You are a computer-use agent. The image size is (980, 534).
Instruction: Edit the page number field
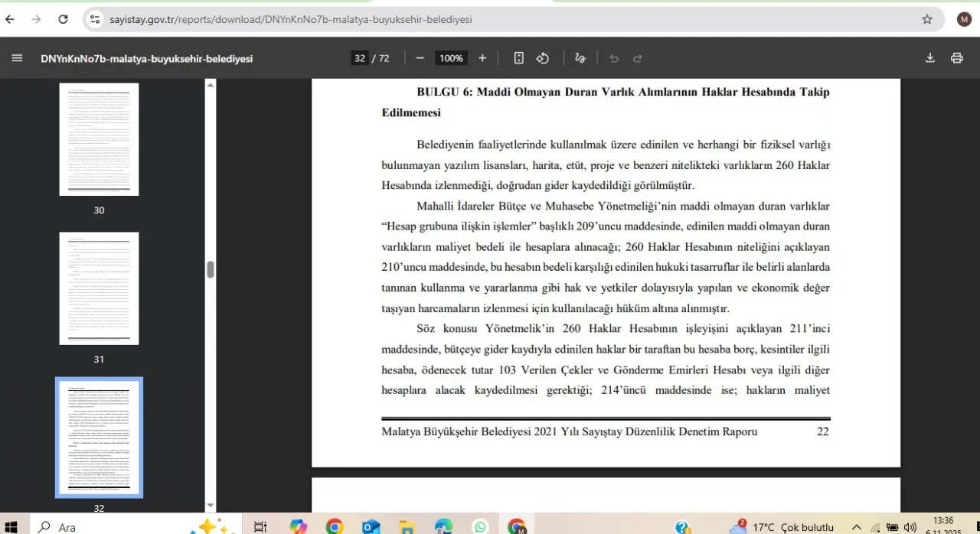(360, 58)
